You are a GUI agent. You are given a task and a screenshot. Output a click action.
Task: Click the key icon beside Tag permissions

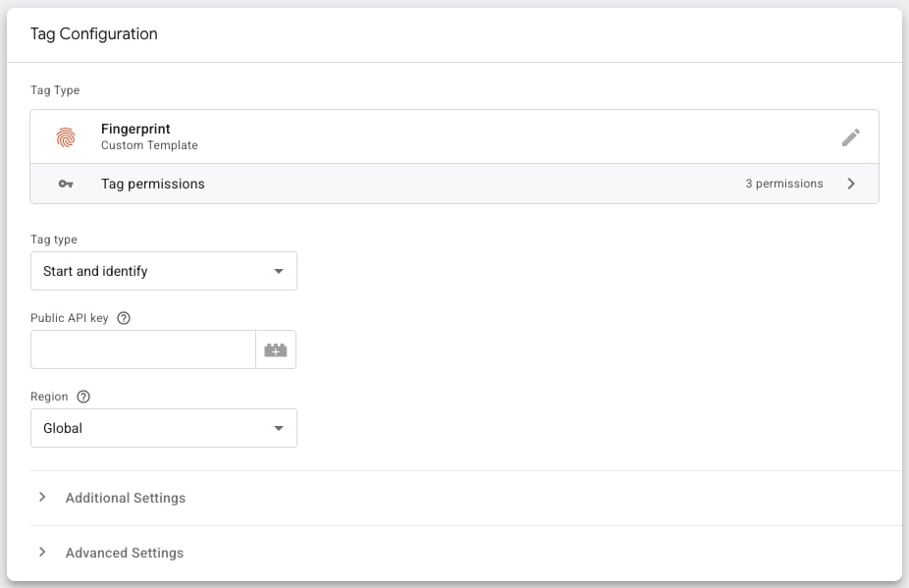click(x=66, y=184)
